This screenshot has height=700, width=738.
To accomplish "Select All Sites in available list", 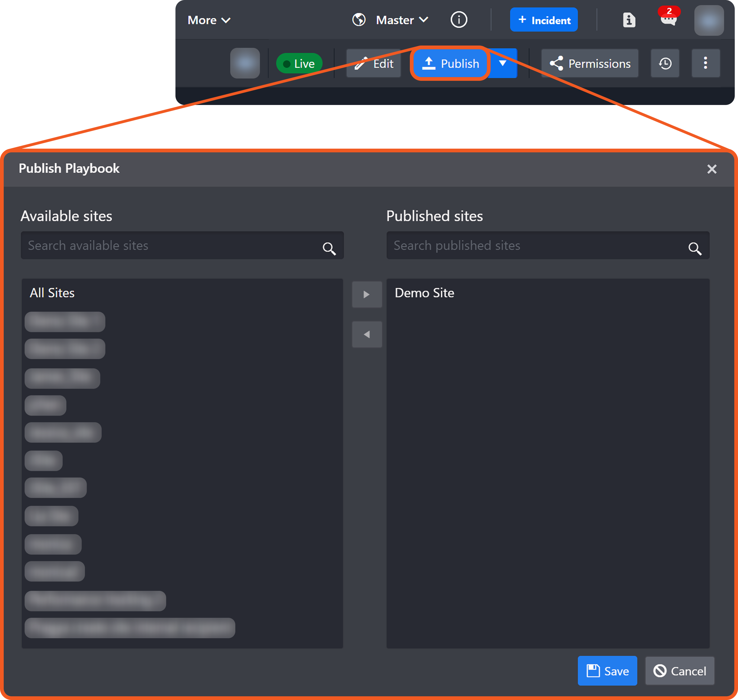I will click(52, 293).
